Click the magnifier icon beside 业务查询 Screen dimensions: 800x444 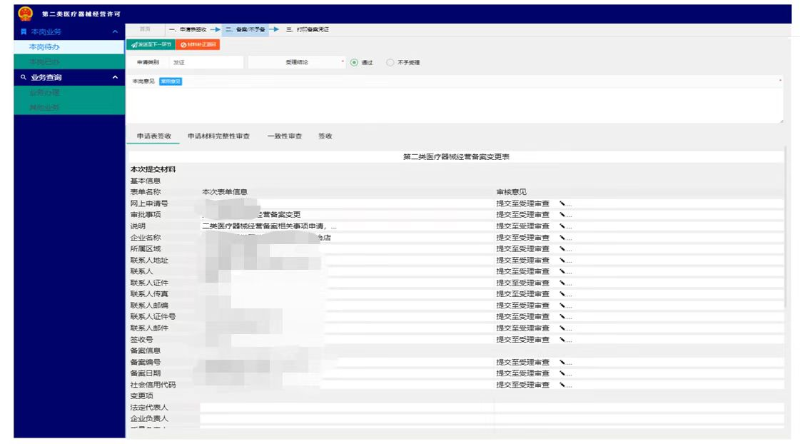23,78
